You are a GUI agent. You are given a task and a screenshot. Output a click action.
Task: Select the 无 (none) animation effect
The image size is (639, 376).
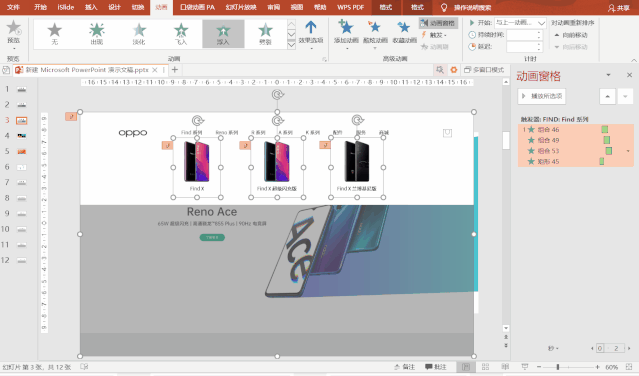pos(54,33)
